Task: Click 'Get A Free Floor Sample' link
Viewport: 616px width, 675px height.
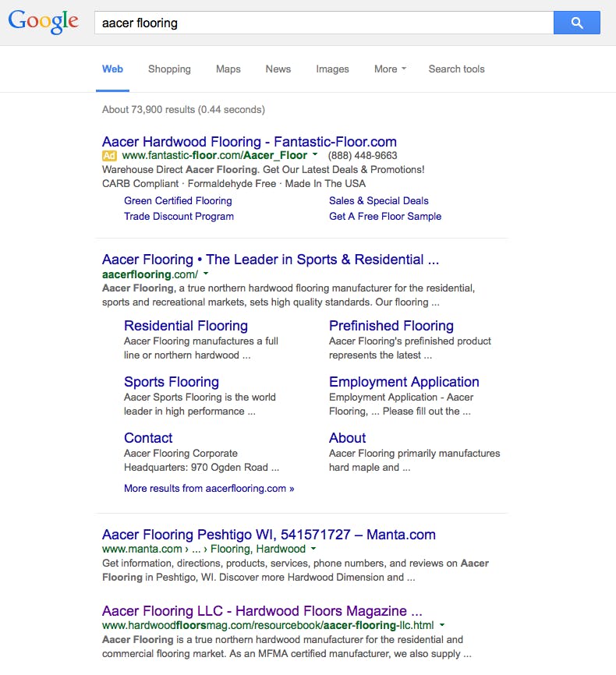Action: click(385, 216)
